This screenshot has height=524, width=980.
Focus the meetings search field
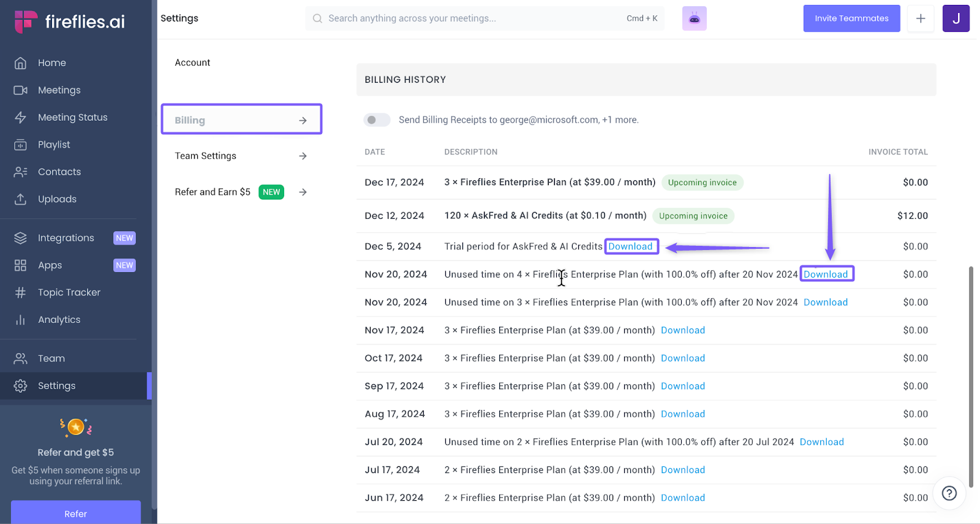tap(472, 18)
